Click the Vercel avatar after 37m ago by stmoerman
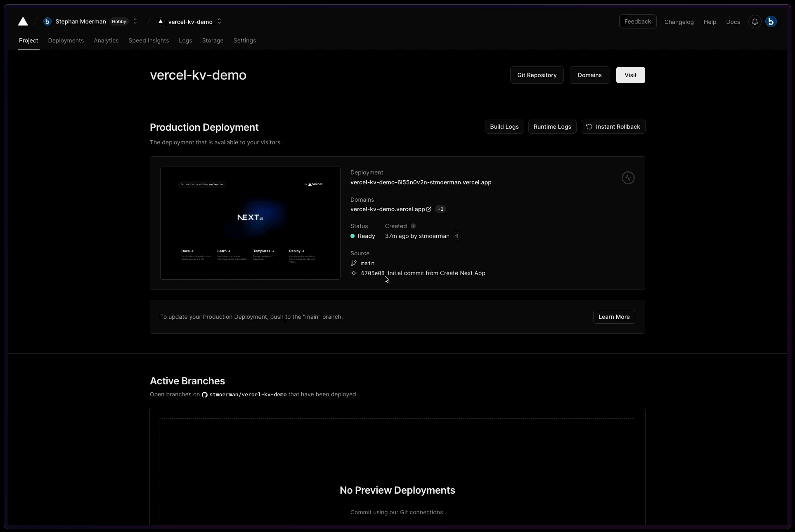 coord(457,236)
